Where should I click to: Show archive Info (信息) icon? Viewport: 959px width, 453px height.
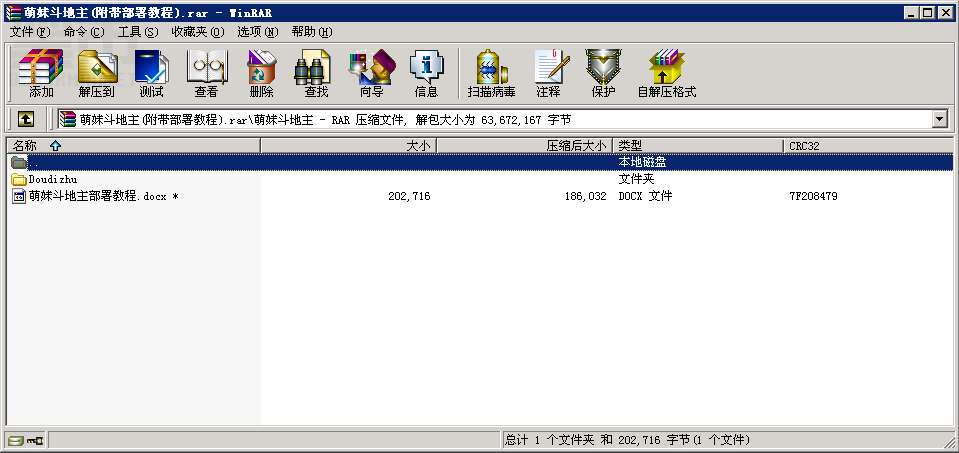[426, 73]
